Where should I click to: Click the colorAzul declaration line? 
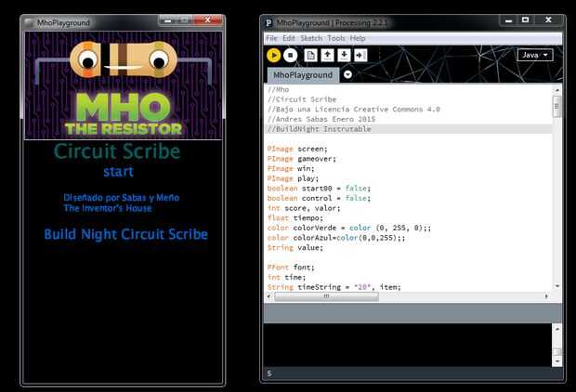click(336, 238)
